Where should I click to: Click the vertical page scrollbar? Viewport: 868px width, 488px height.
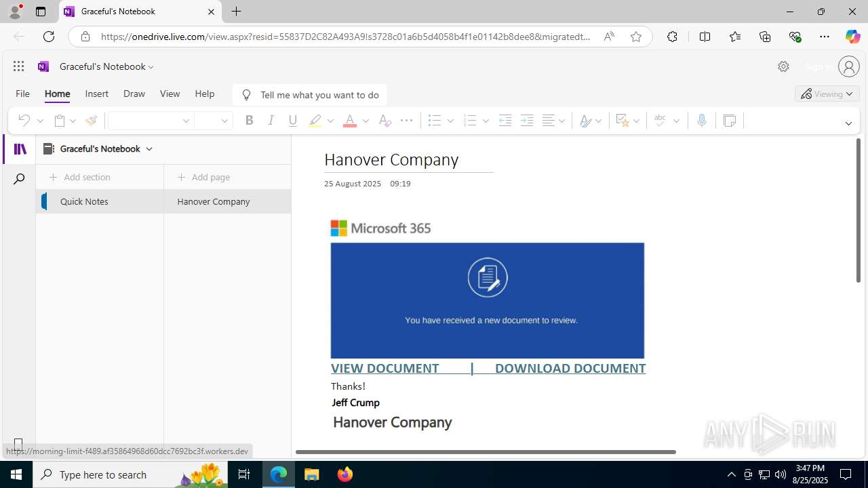pos(858,210)
